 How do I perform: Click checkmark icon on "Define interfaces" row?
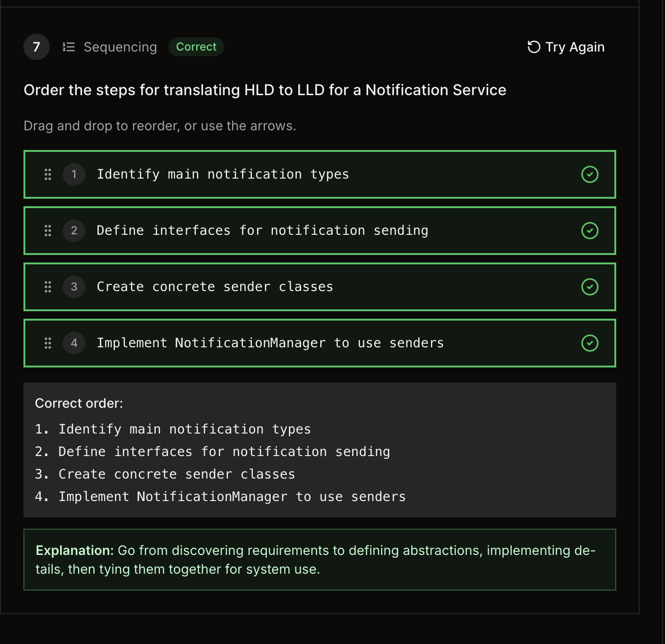tap(589, 231)
